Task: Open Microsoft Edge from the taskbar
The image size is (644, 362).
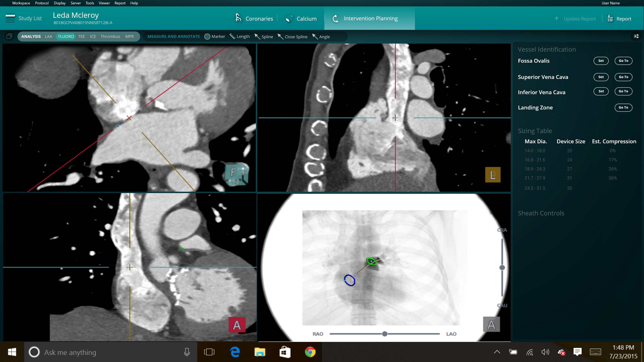Action: pyautogui.click(x=235, y=352)
